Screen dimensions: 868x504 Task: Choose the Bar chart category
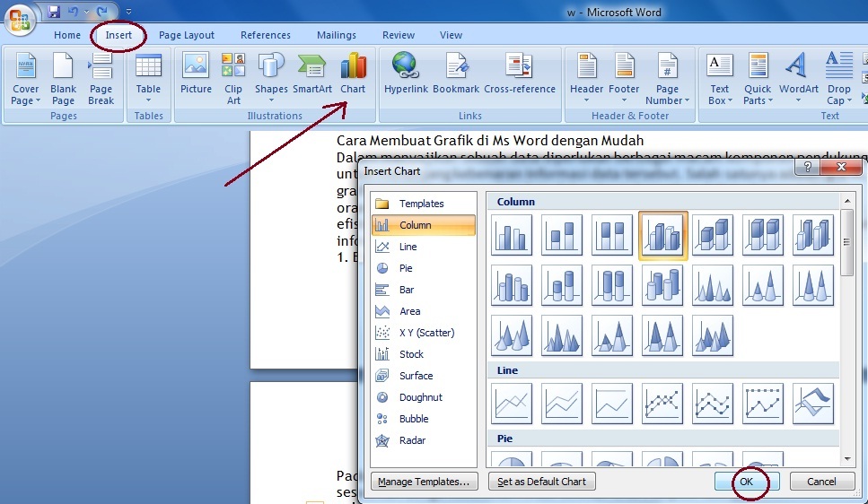tap(424, 290)
